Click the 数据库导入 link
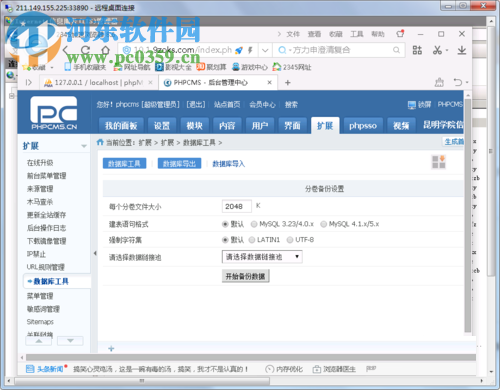The image size is (500, 390). point(229,164)
